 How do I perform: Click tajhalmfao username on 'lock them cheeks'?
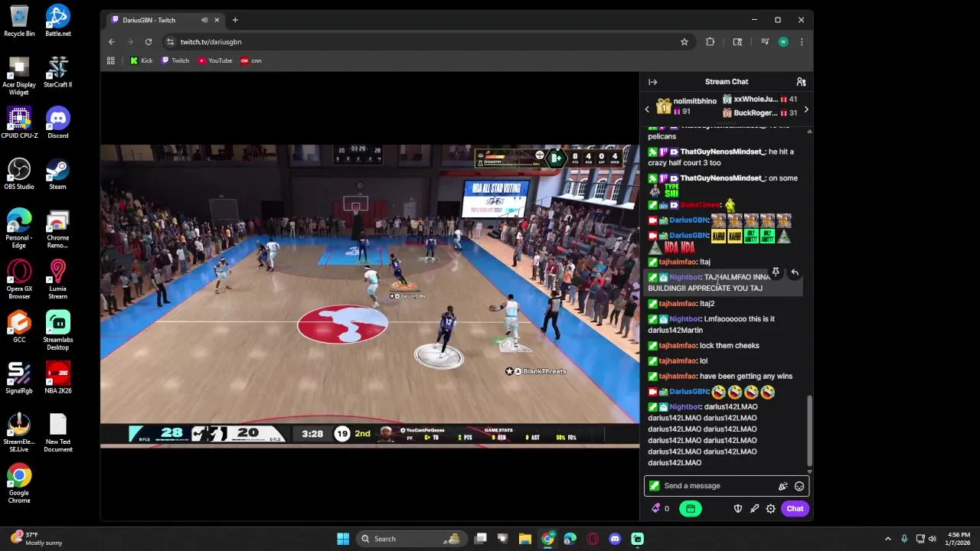pyautogui.click(x=678, y=346)
